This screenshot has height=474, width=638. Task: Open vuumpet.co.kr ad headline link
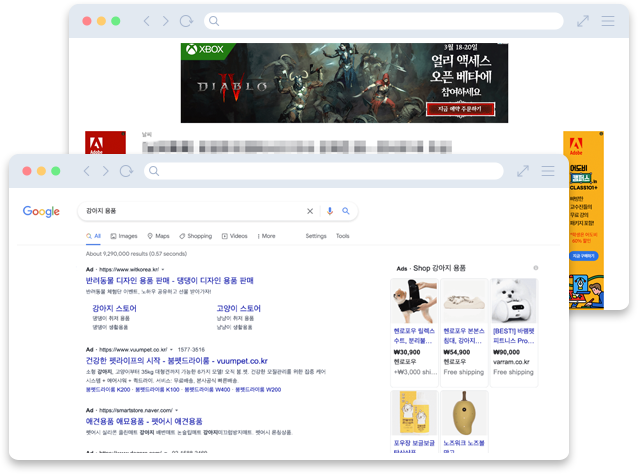pos(177,361)
